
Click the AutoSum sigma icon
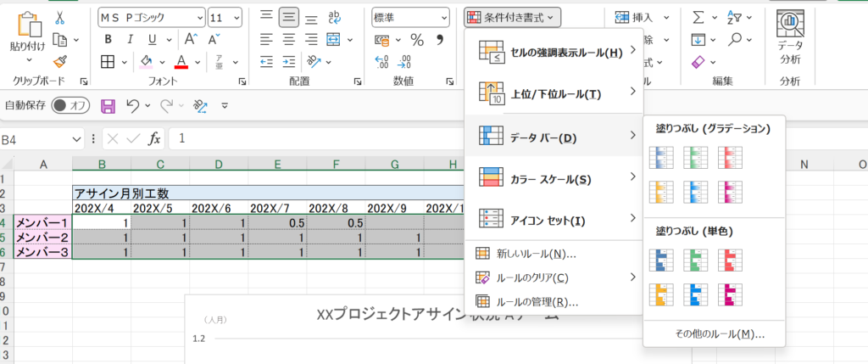[698, 17]
